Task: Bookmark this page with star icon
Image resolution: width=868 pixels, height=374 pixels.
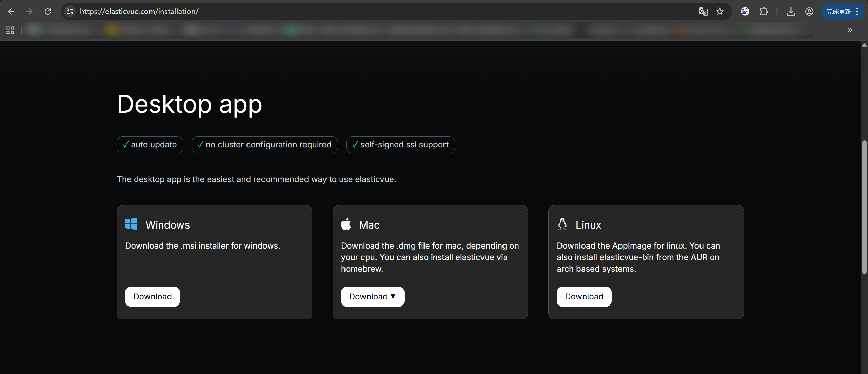Action: pyautogui.click(x=720, y=12)
